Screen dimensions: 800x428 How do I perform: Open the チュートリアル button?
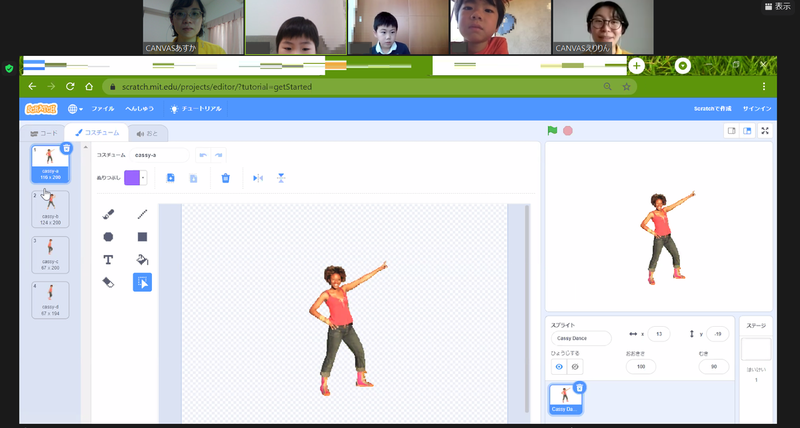click(196, 108)
